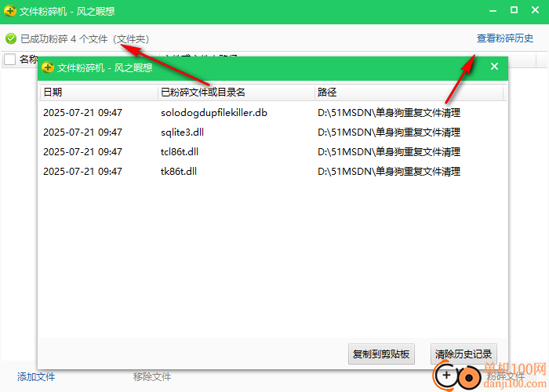Click the date cell in the sqlite3.dll row
Viewport: 549px width, 392px height.
click(82, 132)
